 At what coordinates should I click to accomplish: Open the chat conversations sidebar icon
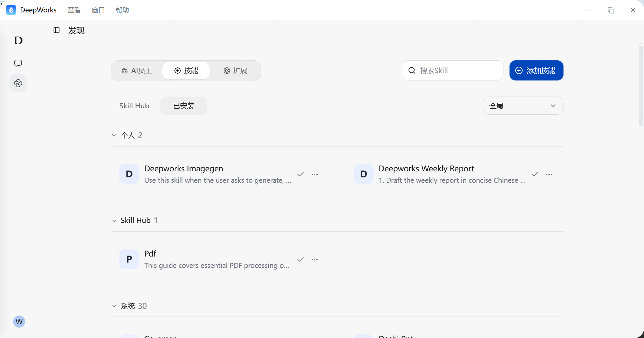click(18, 63)
